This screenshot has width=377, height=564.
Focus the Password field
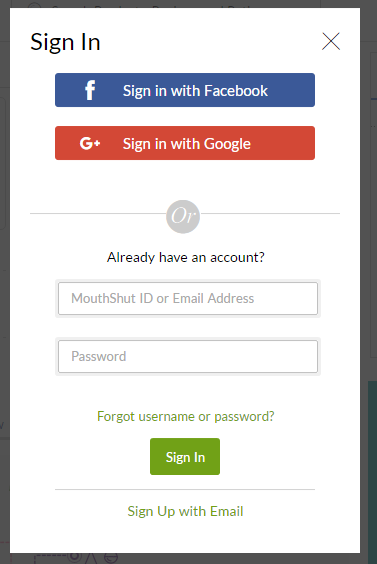(x=188, y=356)
